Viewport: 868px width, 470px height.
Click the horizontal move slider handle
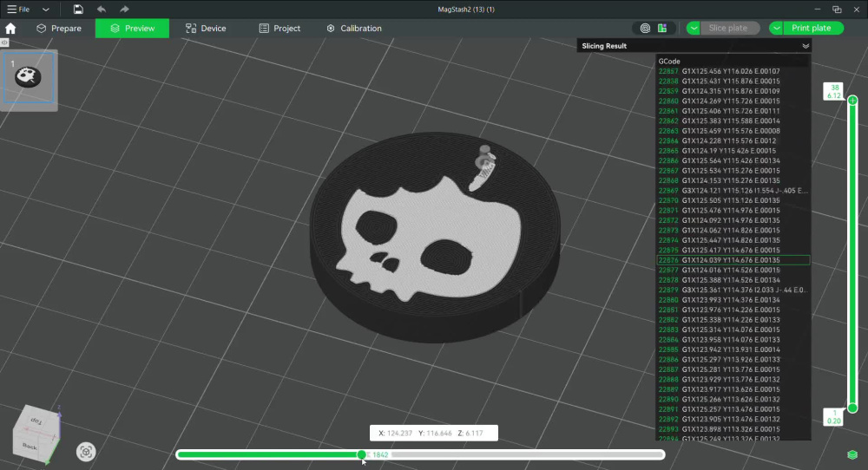361,454
